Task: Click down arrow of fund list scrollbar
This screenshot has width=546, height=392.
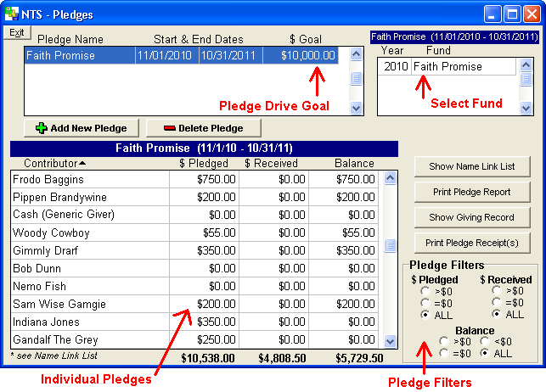Action: click(526, 108)
